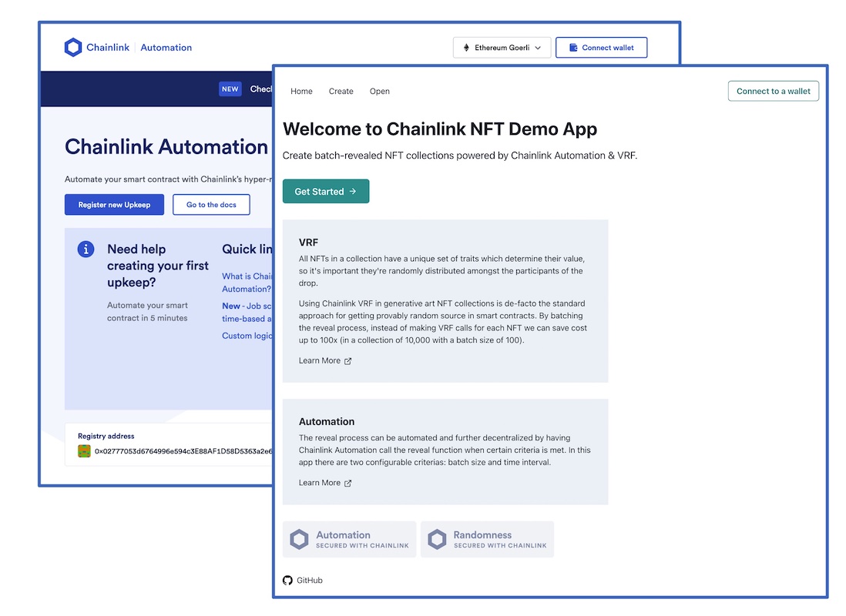
Task: Click external link icon beside VRF Learn More
Action: point(347,360)
